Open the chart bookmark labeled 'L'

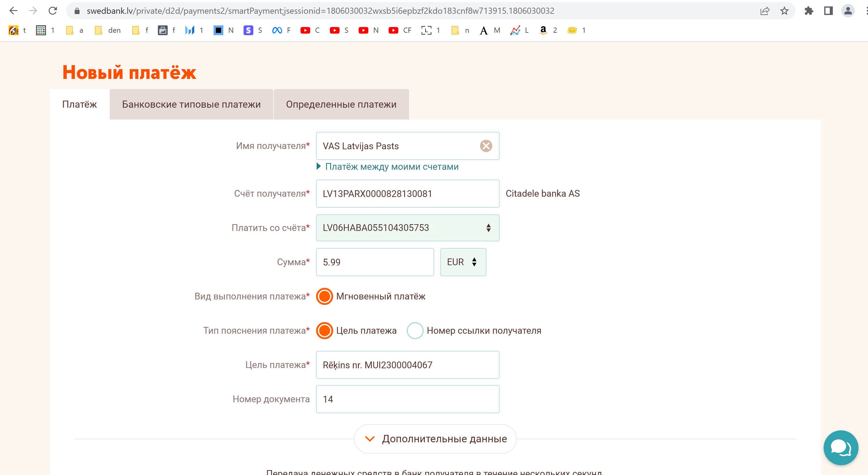pos(519,30)
